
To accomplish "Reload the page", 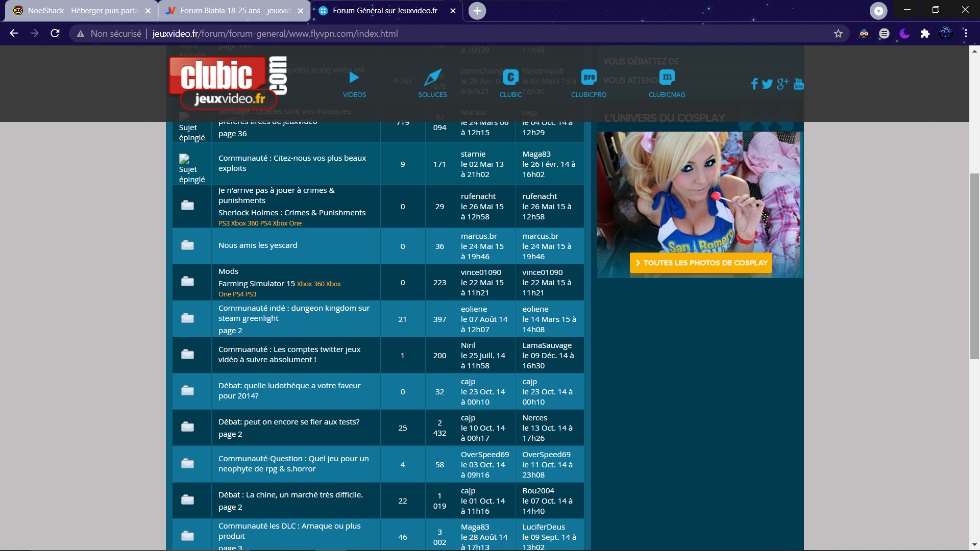I will 55,34.
